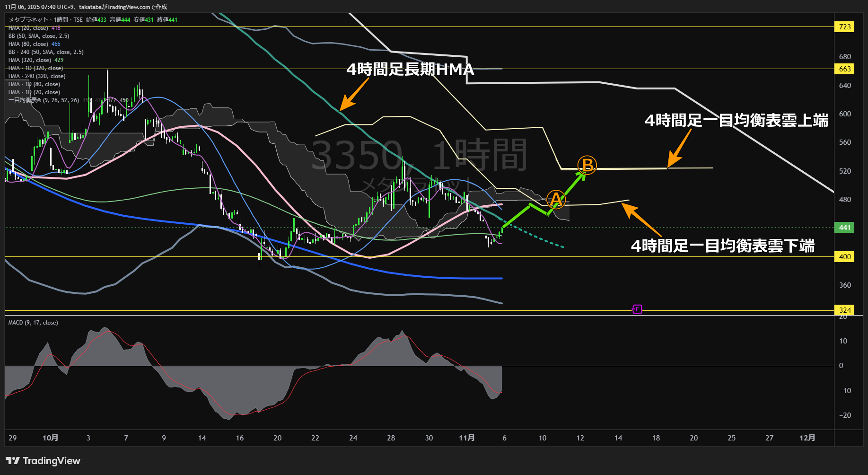868x475 pixels.
Task: Click the green 441 current price label
Action: [845, 228]
